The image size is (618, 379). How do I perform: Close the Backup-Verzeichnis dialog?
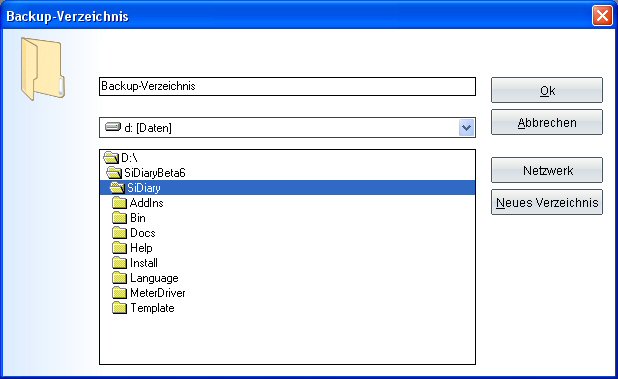pyautogui.click(x=602, y=16)
